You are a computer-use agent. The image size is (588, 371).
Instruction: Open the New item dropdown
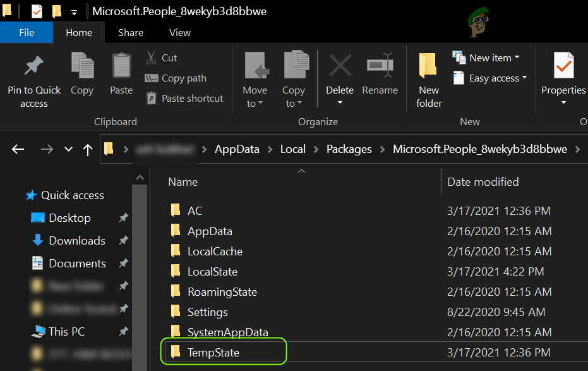click(486, 58)
